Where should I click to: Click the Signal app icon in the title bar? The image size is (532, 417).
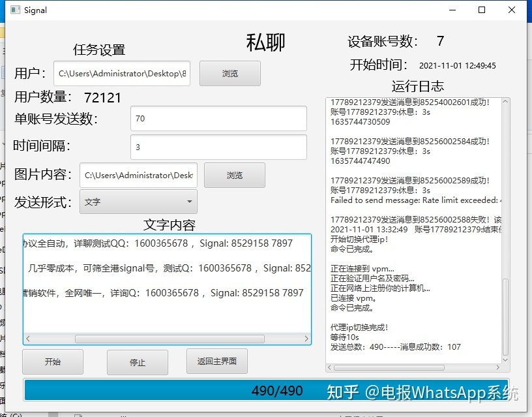tap(15, 10)
